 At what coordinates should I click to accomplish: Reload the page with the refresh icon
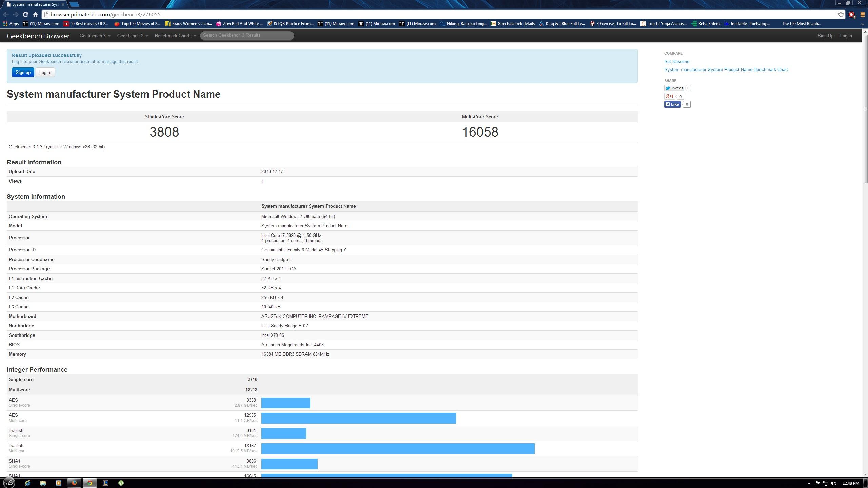point(25,14)
